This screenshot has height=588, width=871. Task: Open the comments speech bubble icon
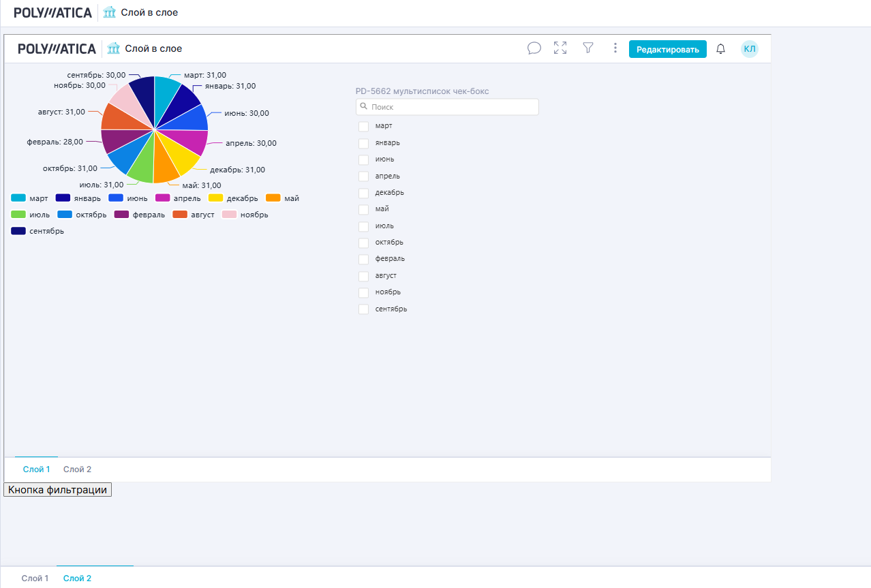click(534, 48)
